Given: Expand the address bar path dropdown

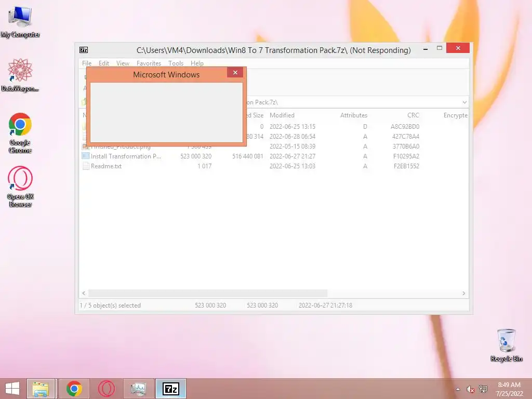Looking at the screenshot, I should tap(464, 102).
